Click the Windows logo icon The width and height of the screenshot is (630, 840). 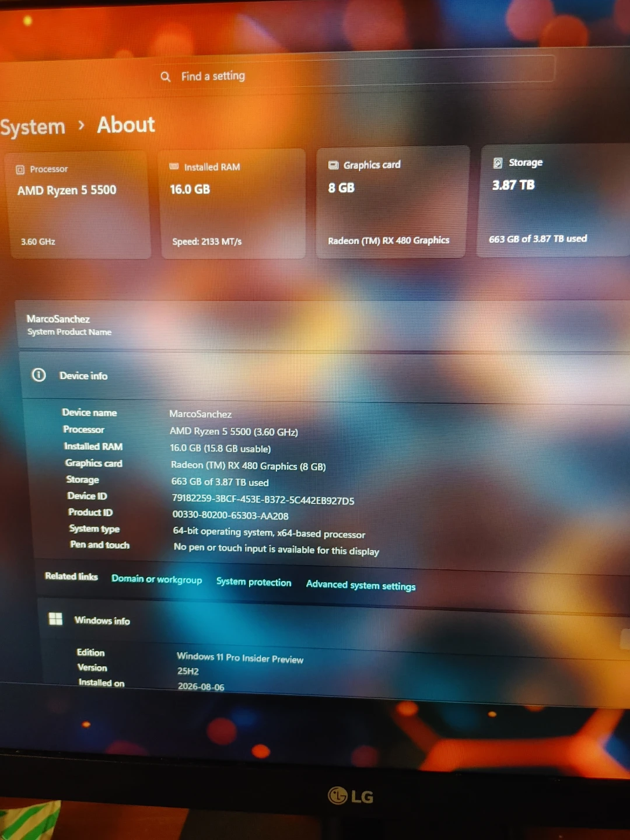pyautogui.click(x=56, y=619)
